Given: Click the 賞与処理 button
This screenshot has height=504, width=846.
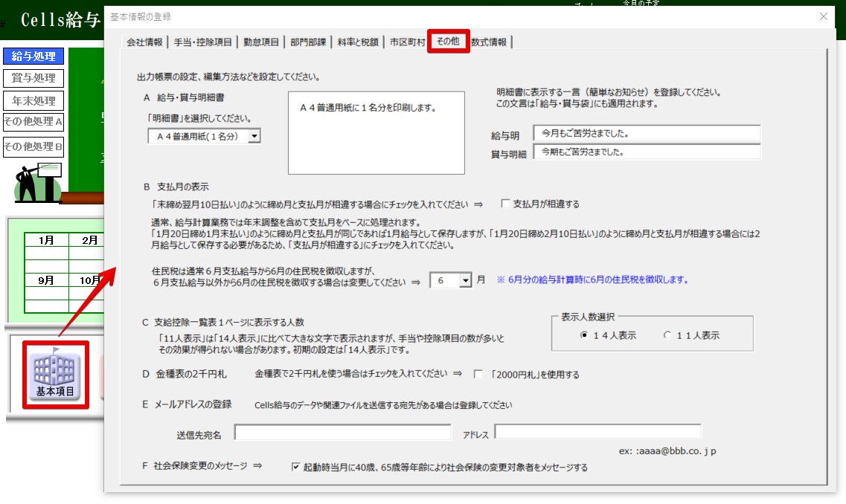Looking at the screenshot, I should coord(33,79).
